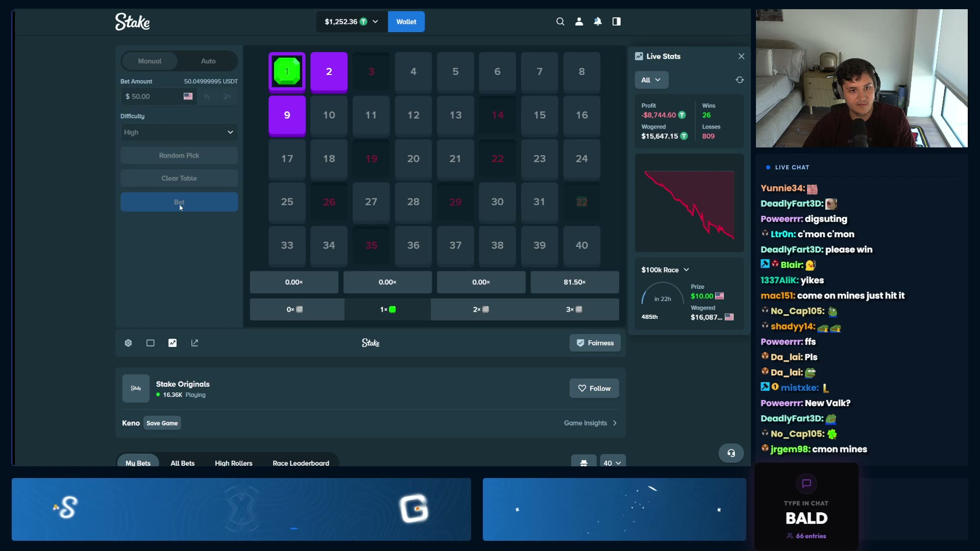Click the Stake logo in the header
Viewport: 980px width, 551px height.
pos(132,21)
